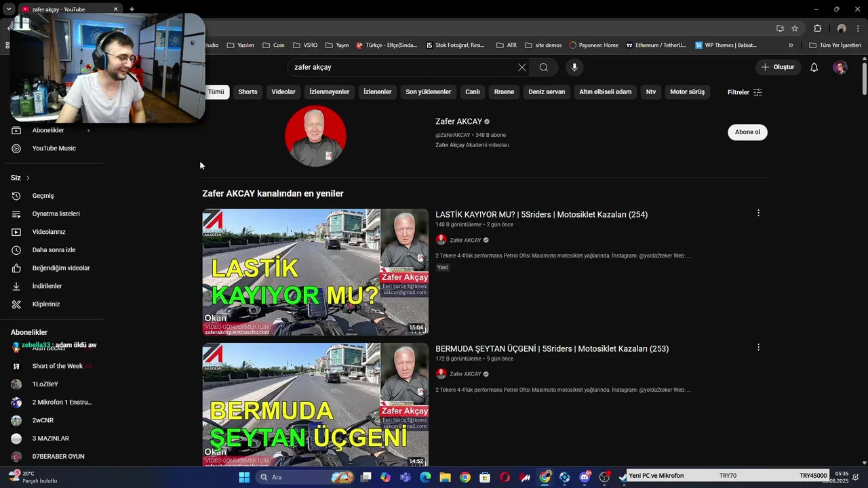Open the Yayın bookmarks folder
The image size is (868, 488).
pos(337,45)
